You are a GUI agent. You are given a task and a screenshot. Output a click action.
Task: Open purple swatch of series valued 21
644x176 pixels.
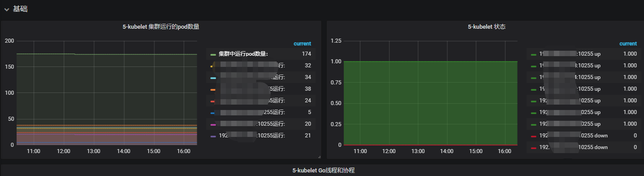tap(213, 136)
